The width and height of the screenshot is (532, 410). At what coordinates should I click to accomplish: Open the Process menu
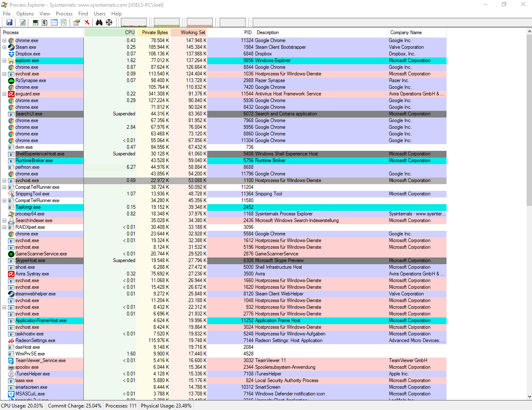pyautogui.click(x=64, y=14)
